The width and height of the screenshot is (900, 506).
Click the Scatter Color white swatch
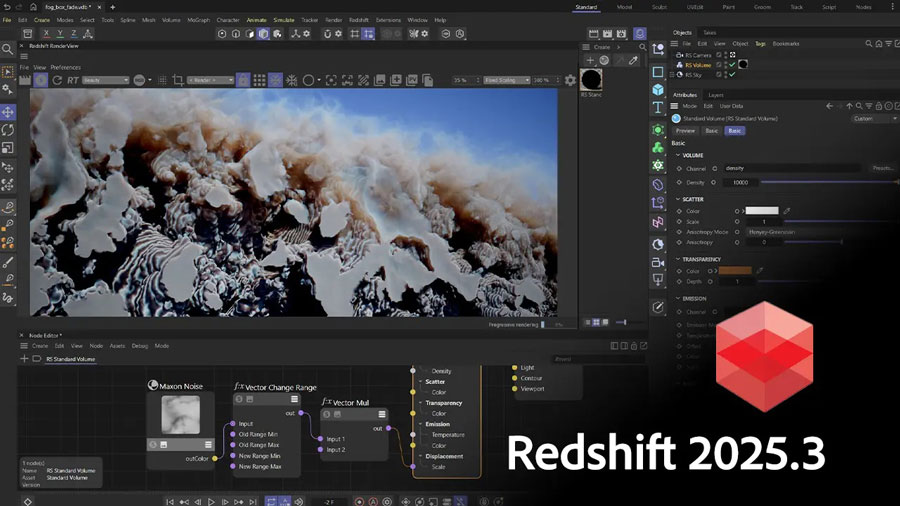click(761, 211)
